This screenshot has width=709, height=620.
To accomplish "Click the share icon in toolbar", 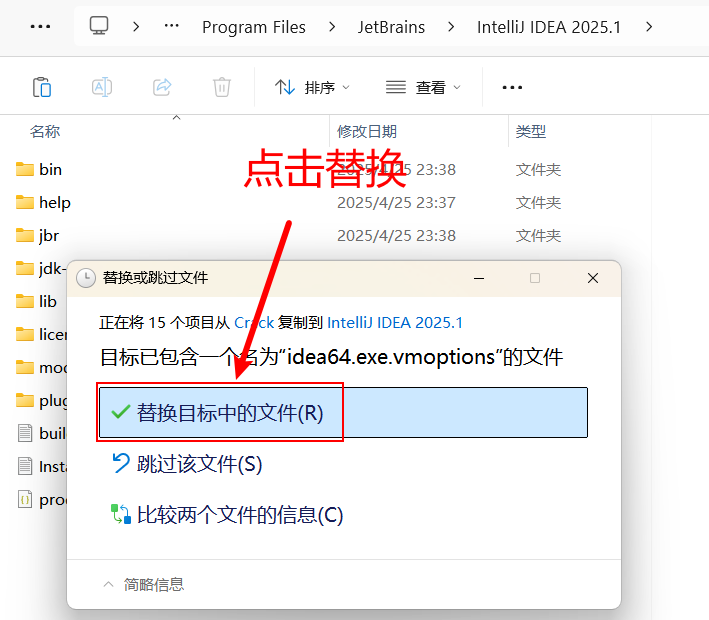I will pyautogui.click(x=162, y=87).
